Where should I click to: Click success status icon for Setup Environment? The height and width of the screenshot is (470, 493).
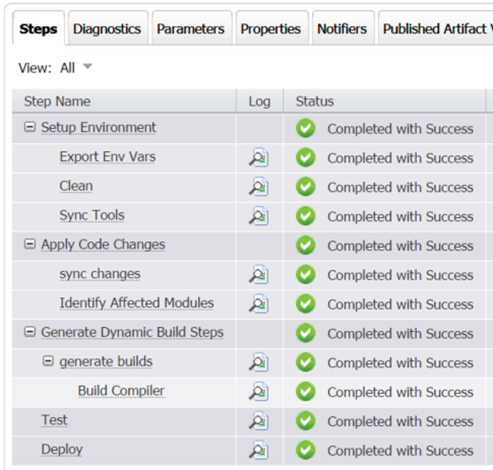[306, 128]
